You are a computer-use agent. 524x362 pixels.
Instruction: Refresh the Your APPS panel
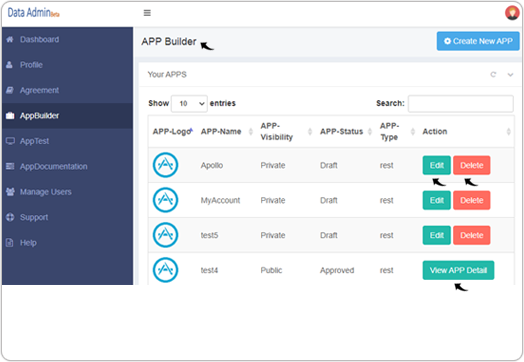pyautogui.click(x=493, y=75)
